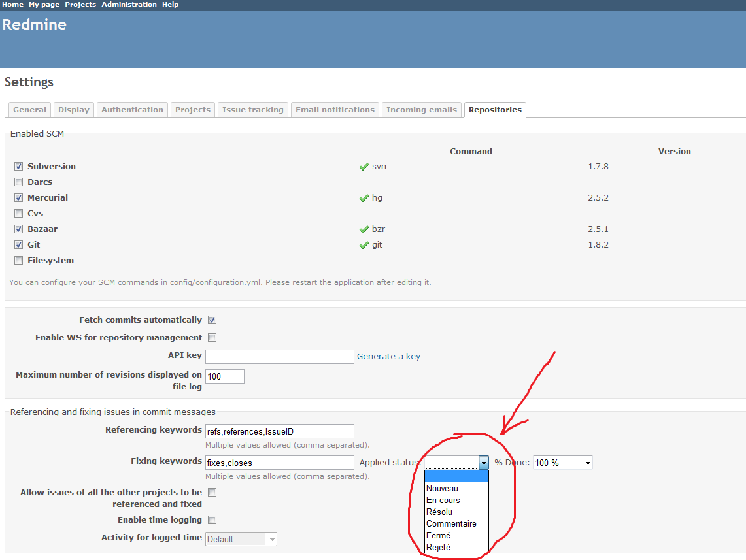Click the green checkmark beside bzr
The width and height of the screenshot is (746, 560).
pyautogui.click(x=364, y=229)
